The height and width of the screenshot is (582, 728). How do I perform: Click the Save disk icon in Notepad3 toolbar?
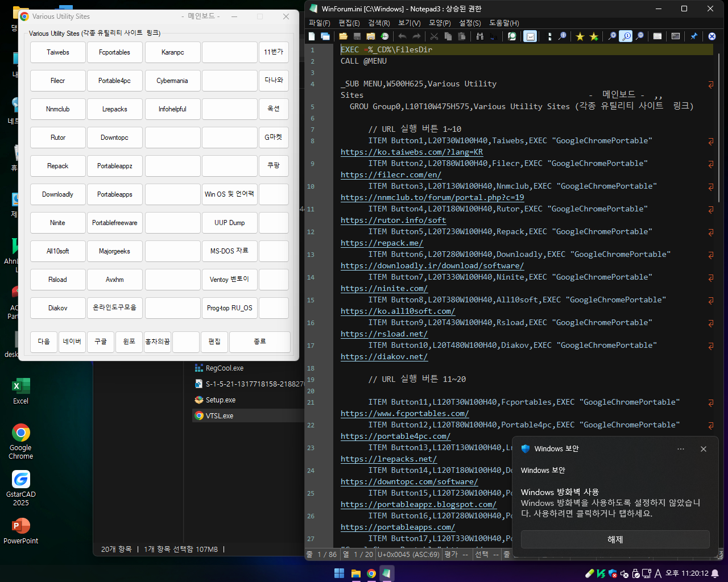click(x=357, y=36)
